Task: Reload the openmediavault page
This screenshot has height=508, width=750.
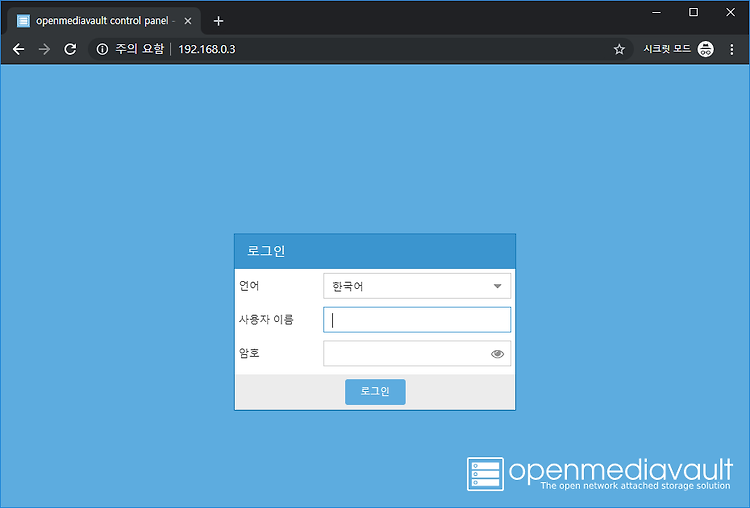Action: (70, 49)
